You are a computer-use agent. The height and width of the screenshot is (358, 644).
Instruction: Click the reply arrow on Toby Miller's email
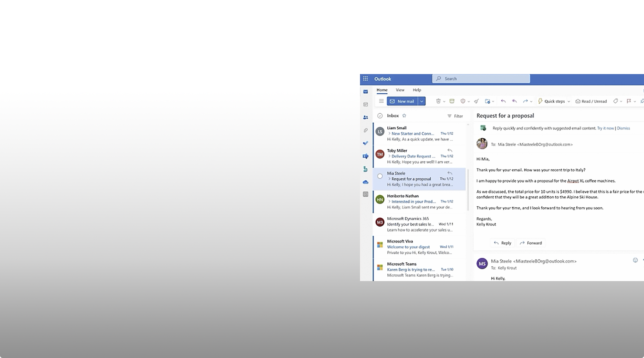pos(450,150)
